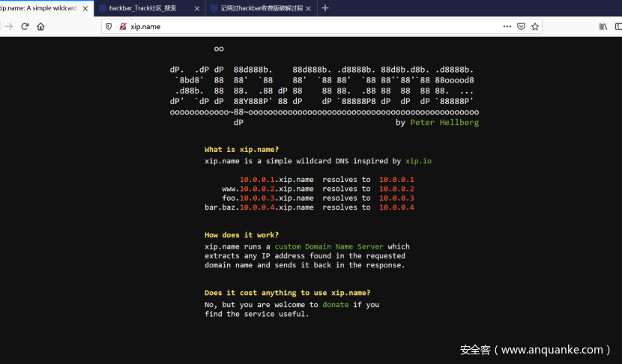Screen dimensions: 622x364
Task: Select the bar.baz.10.0.0.4.xip.name example
Action: pyautogui.click(x=259, y=207)
